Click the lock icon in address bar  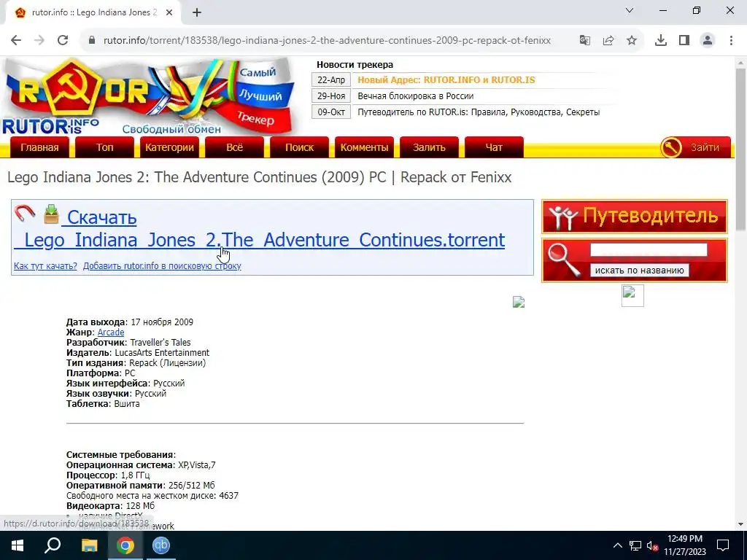tap(92, 41)
